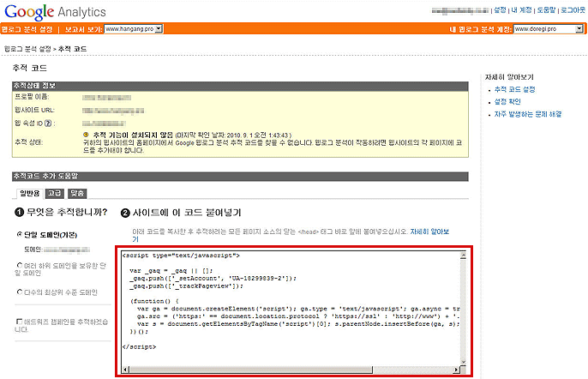The image size is (588, 379).
Task: Click inside the tracking code text area
Action: (291, 308)
